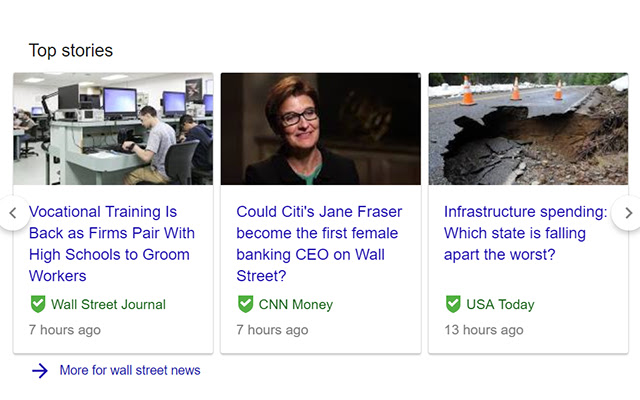
Task: Click the blue arrow icon before More
Action: pyautogui.click(x=40, y=371)
